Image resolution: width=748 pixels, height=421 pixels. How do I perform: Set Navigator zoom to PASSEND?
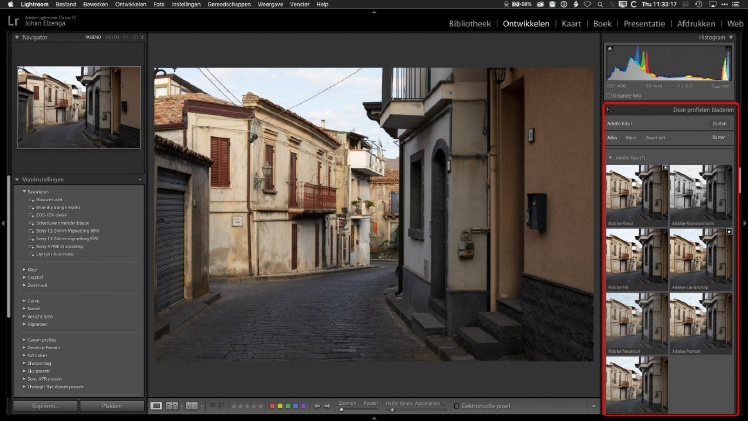[93, 37]
